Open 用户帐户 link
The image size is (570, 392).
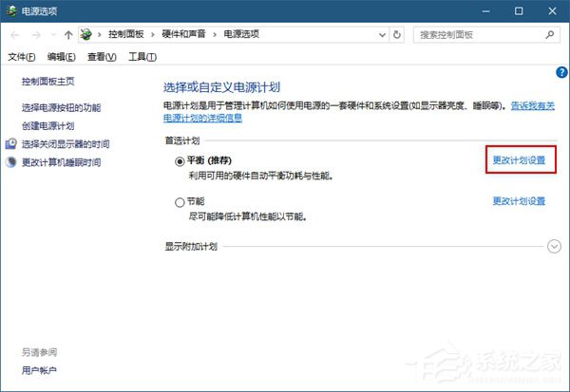[x=39, y=370]
